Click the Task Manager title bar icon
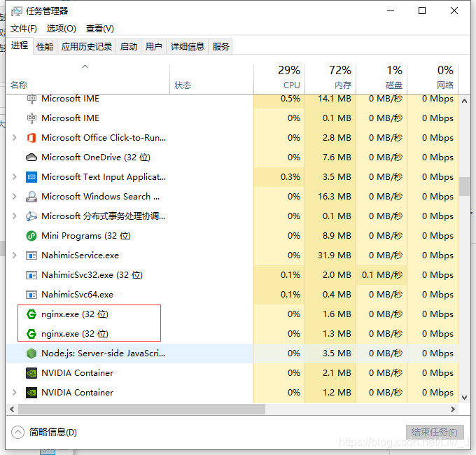476x455 pixels. tap(16, 11)
